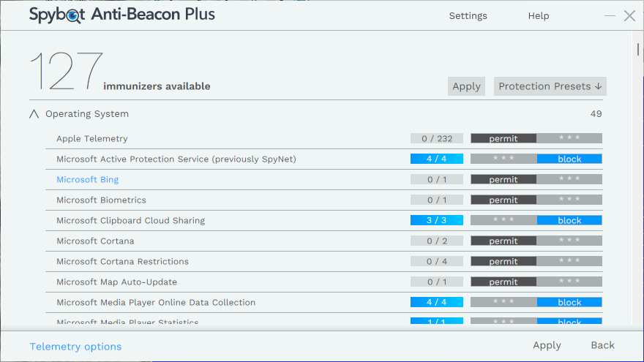Click permit for Microsoft Cortana
Image resolution: width=644 pixels, height=362 pixels.
tap(503, 241)
